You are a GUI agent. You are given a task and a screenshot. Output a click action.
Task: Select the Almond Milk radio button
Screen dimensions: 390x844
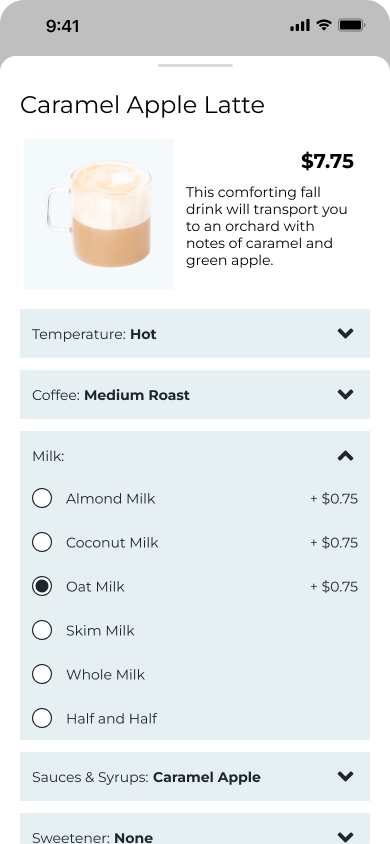[x=42, y=498]
